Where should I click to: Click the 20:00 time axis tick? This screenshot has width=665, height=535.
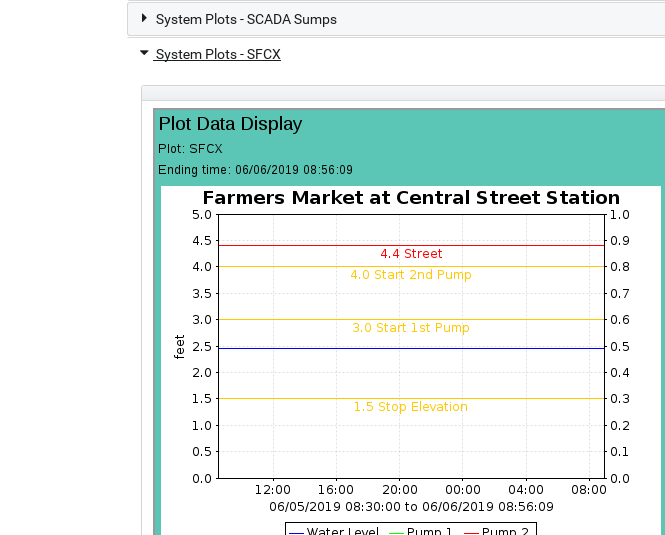(400, 490)
